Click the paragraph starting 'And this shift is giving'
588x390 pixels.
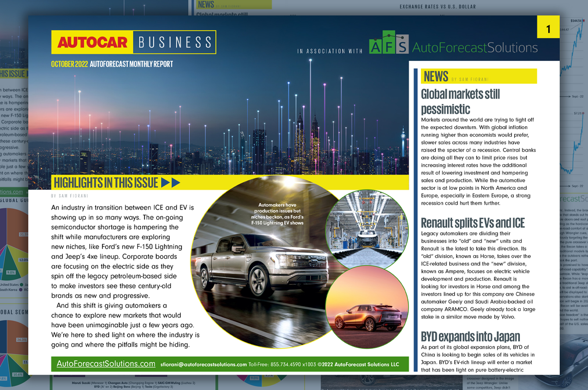125,325
